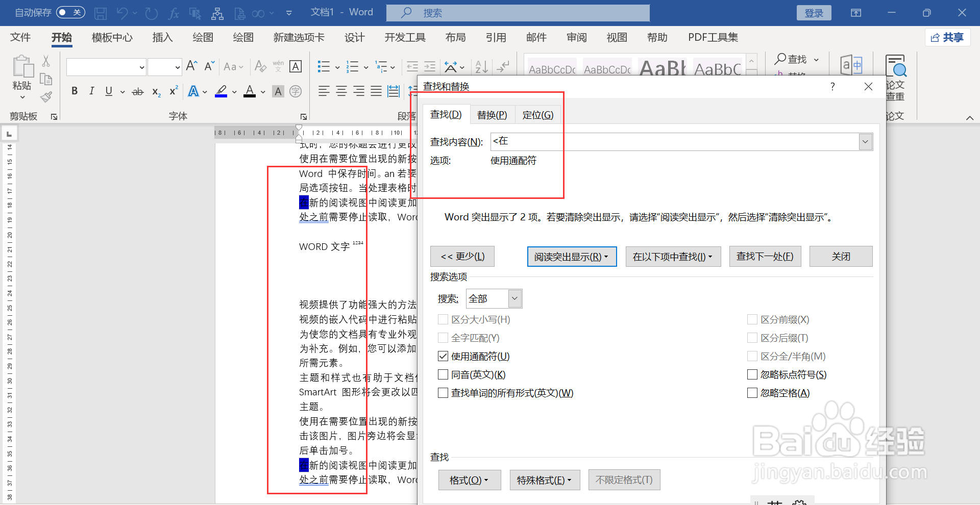Increase font size with the large A icon
Screen dimensions: 980x505
(192, 66)
